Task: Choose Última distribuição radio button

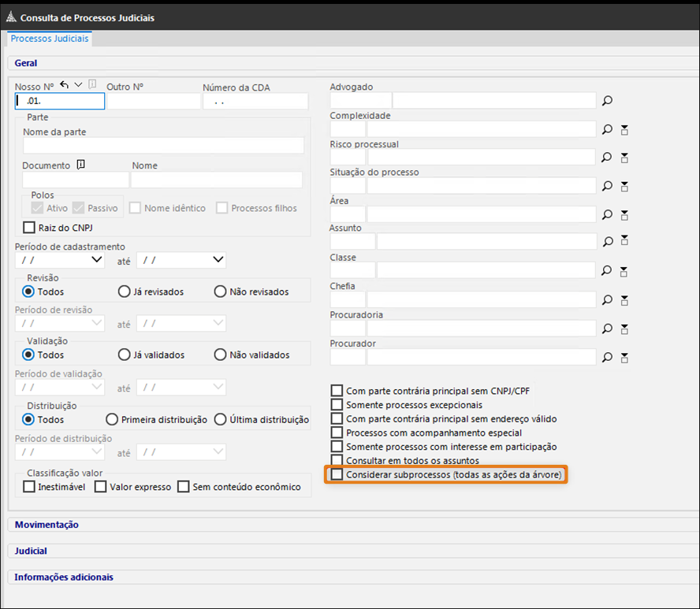Action: click(x=221, y=419)
